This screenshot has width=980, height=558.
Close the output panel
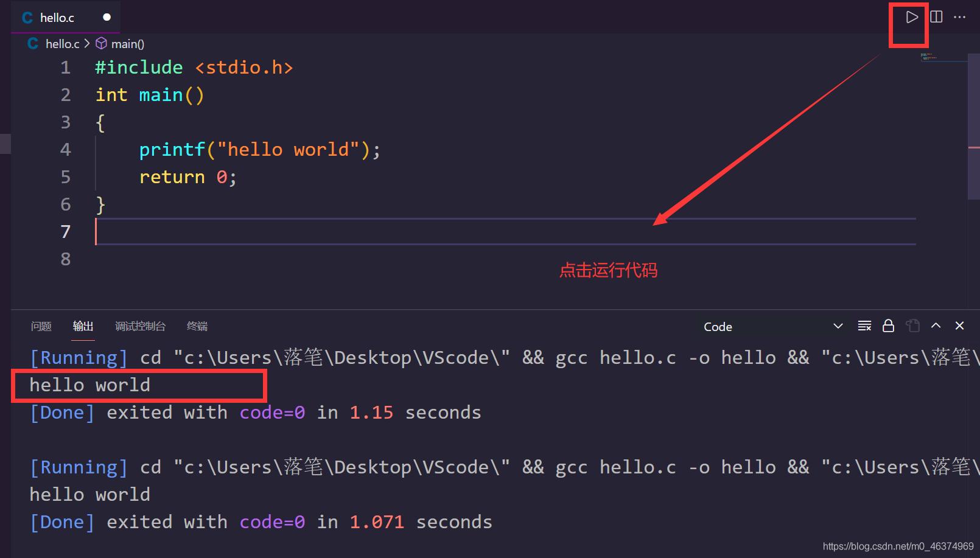tap(960, 326)
